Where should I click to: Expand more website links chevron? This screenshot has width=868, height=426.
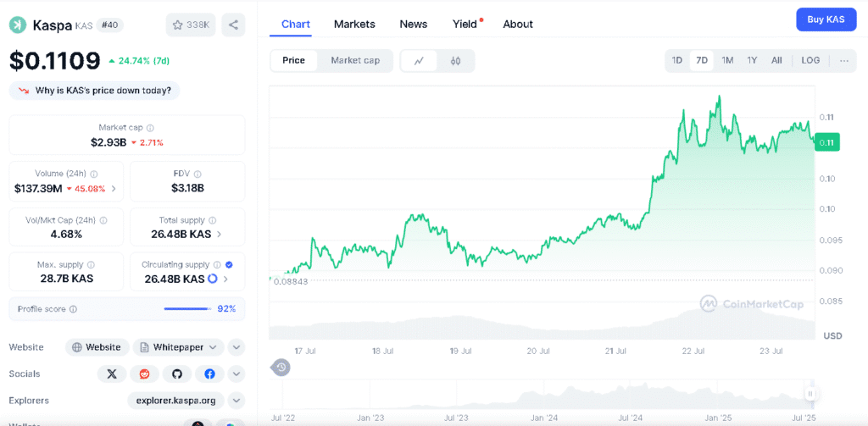[x=236, y=347]
